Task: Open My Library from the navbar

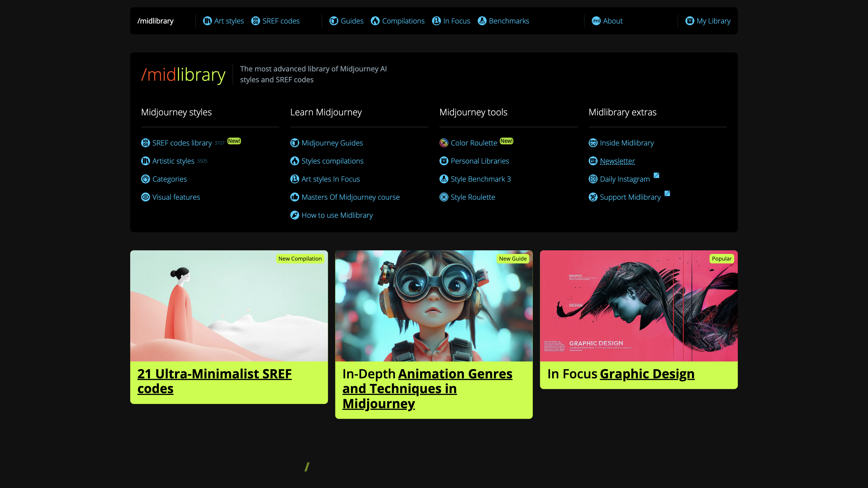Action: [713, 20]
